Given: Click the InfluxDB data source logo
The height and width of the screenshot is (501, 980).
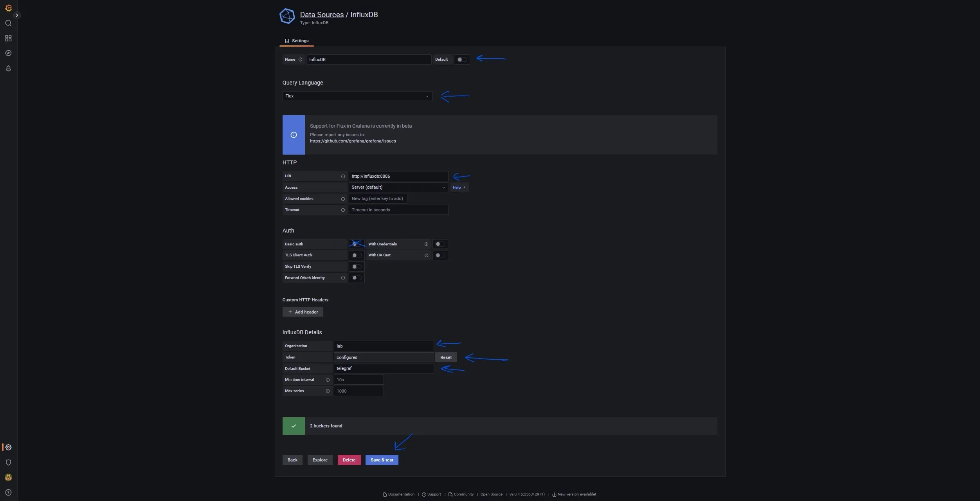Looking at the screenshot, I should (287, 16).
